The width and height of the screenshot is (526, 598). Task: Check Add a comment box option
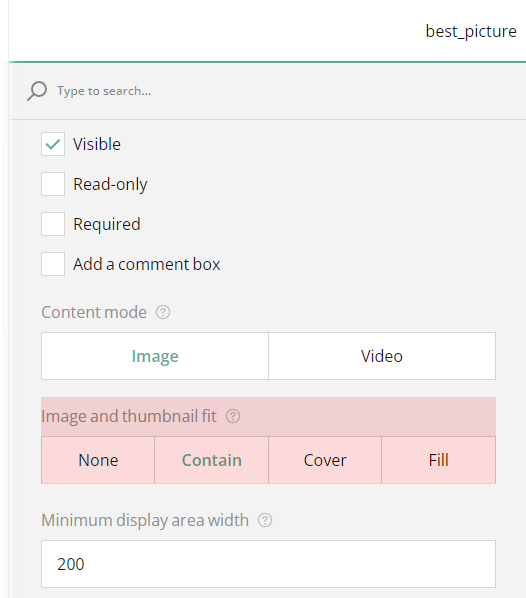coord(53,264)
